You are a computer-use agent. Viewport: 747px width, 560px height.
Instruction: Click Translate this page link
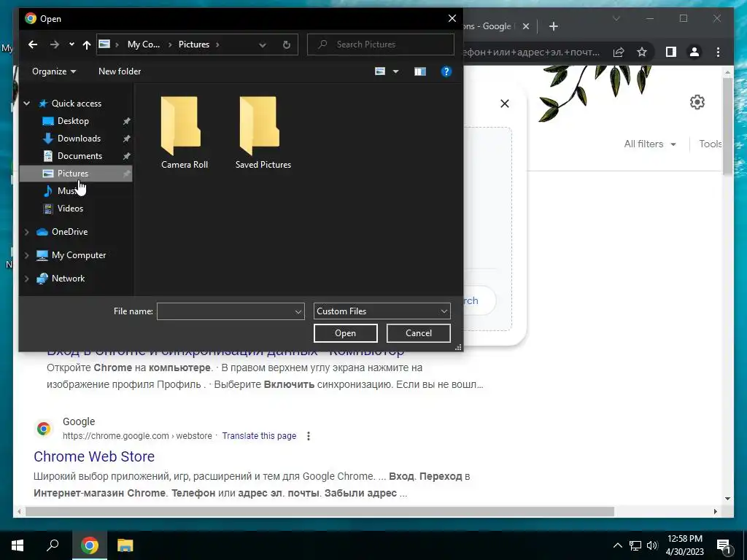259,436
